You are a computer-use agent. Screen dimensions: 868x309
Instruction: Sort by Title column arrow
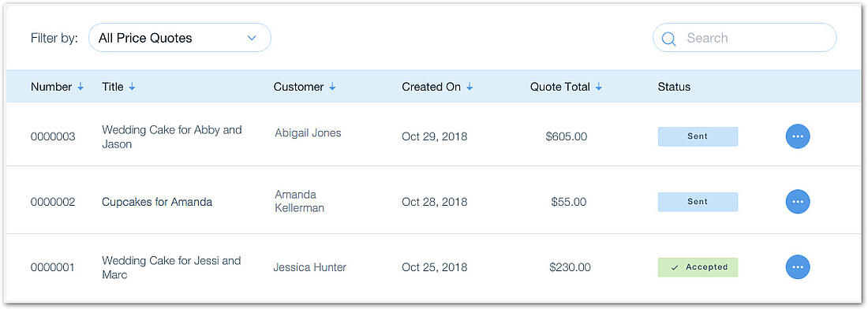[132, 87]
